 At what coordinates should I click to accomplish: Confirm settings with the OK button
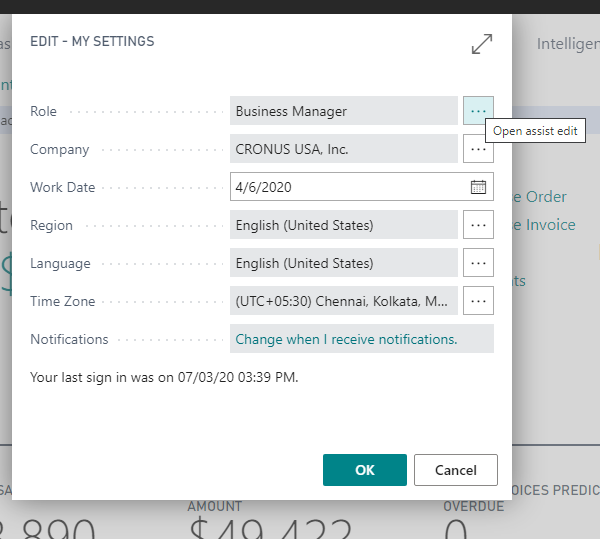tap(364, 470)
